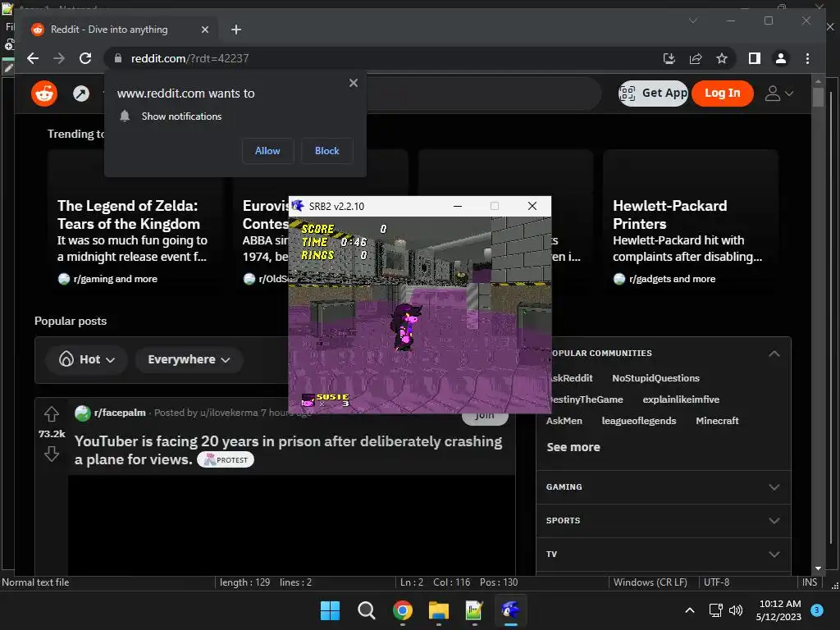Dismiss the notification permission popup
Image resolution: width=840 pixels, height=630 pixels.
pyautogui.click(x=353, y=83)
